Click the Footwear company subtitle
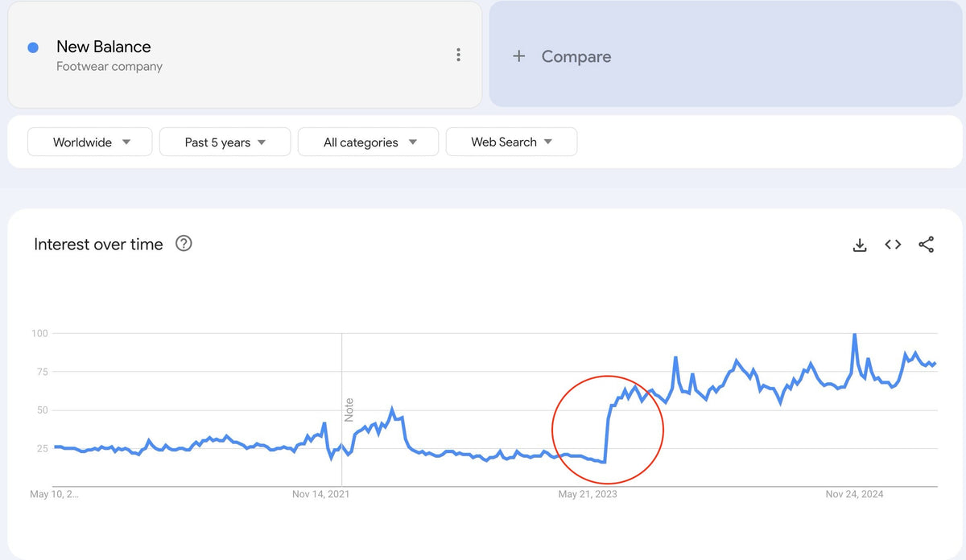The image size is (966, 560). pos(109,67)
